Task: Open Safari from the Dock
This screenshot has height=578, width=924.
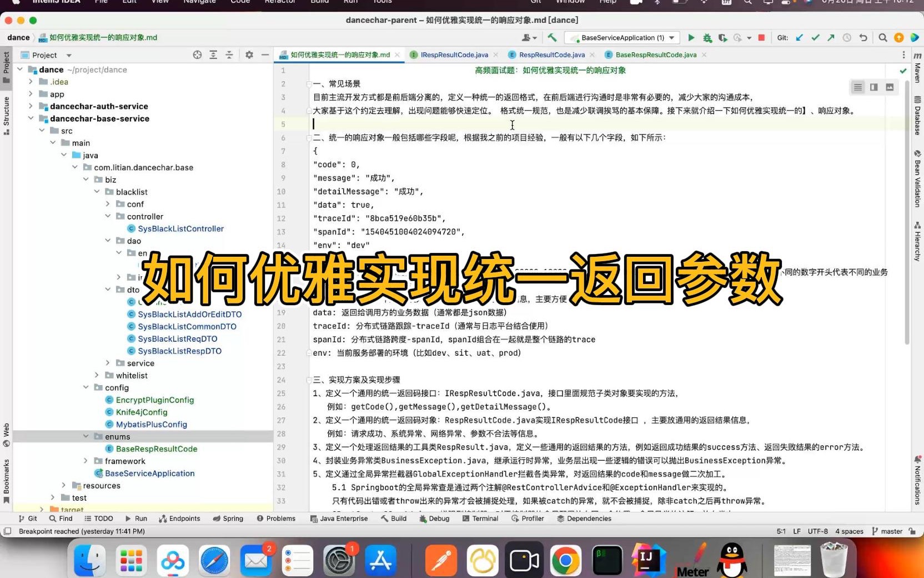Action: click(214, 560)
